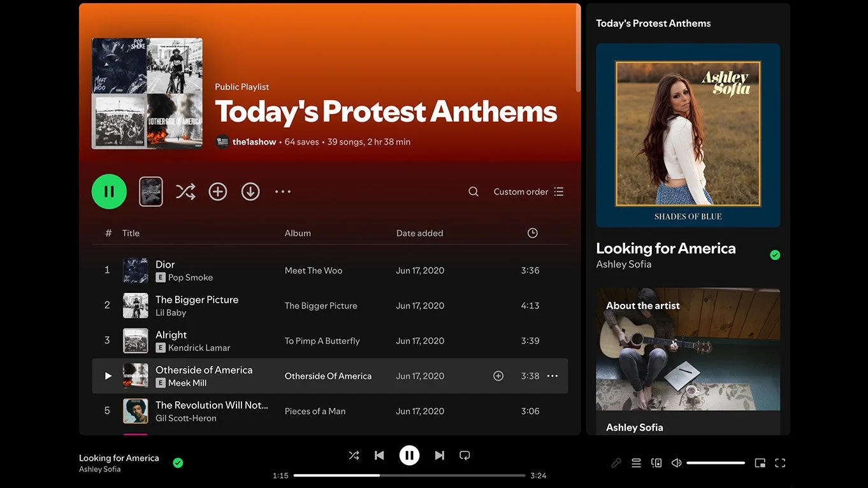Open the the1ashow profile link
Viewport: 868px width, 488px height.
(254, 142)
